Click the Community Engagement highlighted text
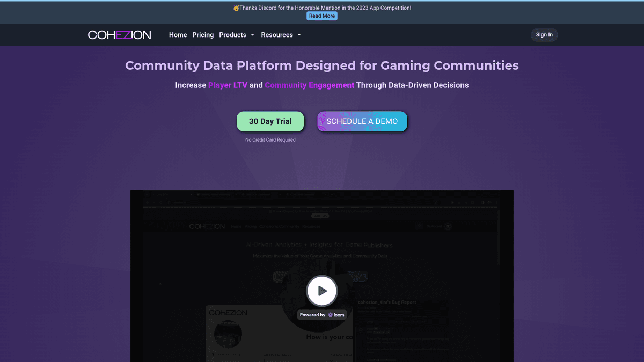644x362 pixels. coord(310,85)
